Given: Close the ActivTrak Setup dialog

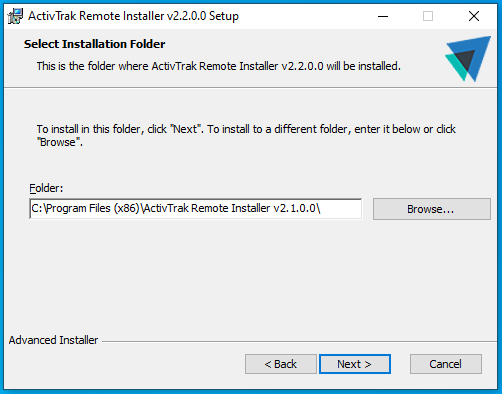Looking at the screenshot, I should [x=474, y=16].
